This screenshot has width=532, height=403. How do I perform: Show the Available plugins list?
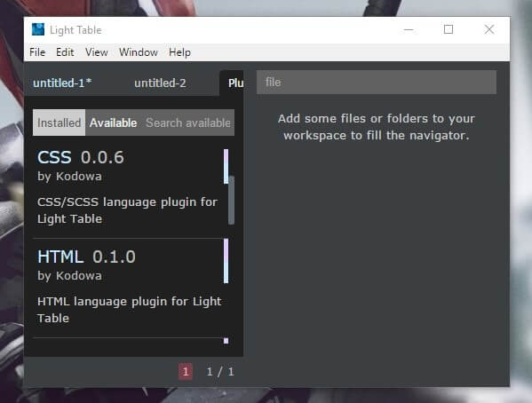[114, 122]
